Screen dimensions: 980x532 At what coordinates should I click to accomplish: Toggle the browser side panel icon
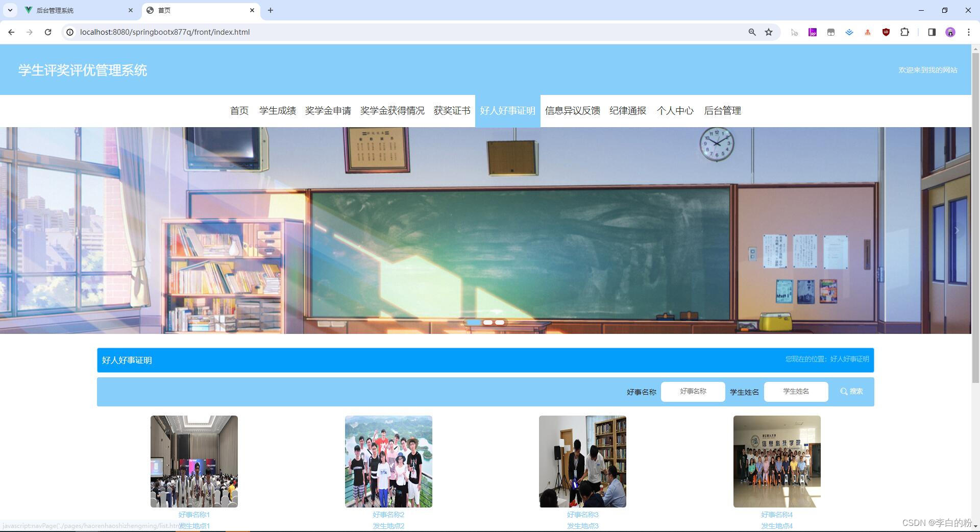click(932, 32)
